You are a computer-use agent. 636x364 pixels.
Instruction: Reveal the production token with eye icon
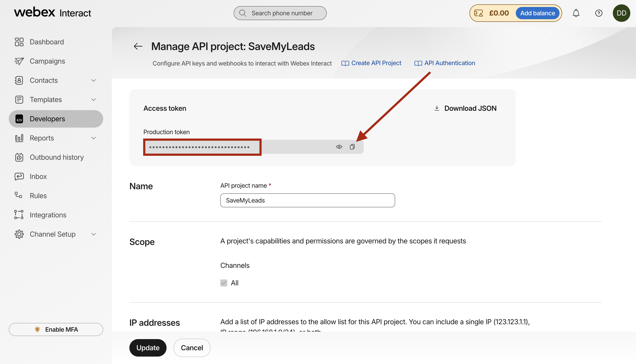point(339,147)
